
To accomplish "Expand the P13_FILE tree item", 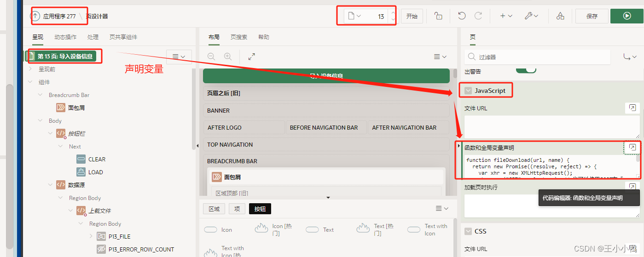I will pos(91,236).
